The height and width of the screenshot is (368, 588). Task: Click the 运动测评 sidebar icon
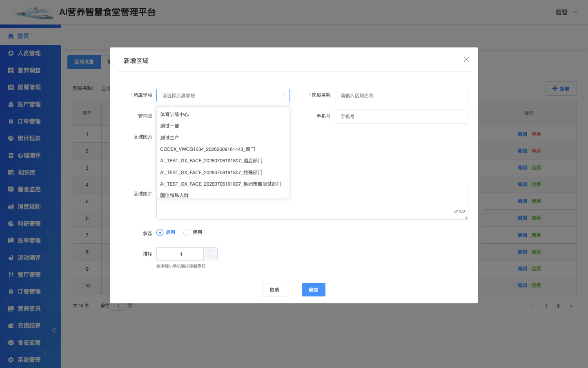(x=11, y=258)
